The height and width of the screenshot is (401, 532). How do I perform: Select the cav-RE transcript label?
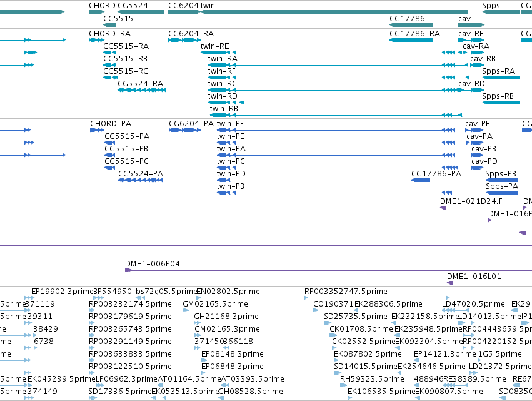[x=471, y=34]
